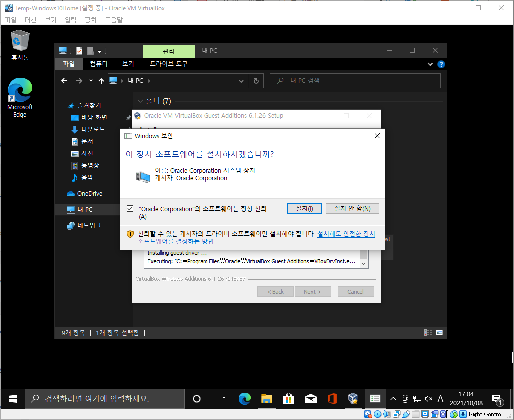This screenshot has width=514, height=420.
Task: Click the shared folders status icon
Action: click(415, 414)
